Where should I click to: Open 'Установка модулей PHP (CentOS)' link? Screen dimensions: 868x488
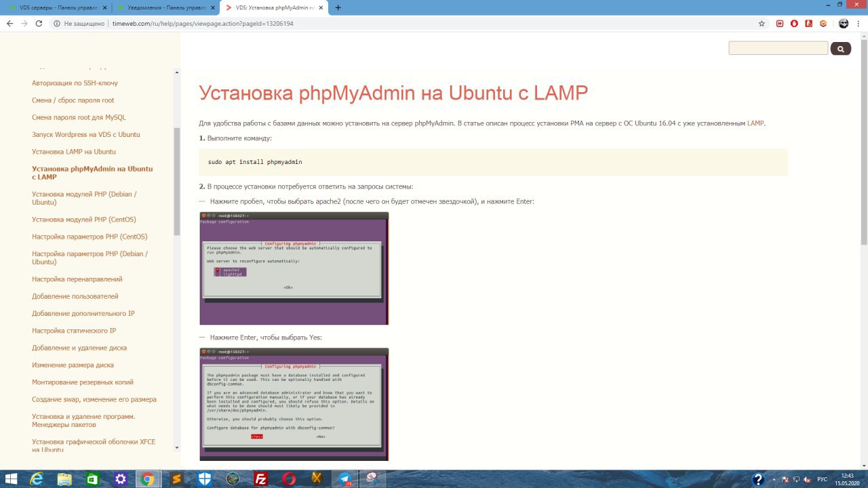click(x=83, y=220)
